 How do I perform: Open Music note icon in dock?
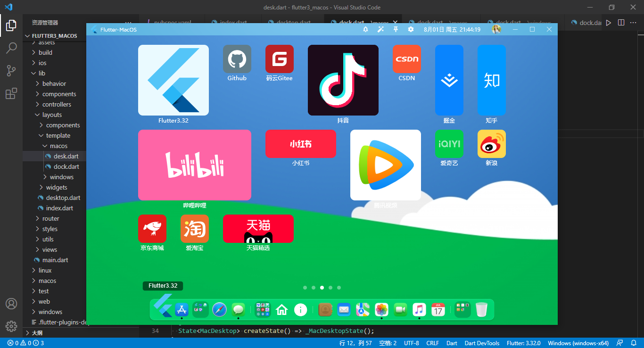[x=419, y=310]
